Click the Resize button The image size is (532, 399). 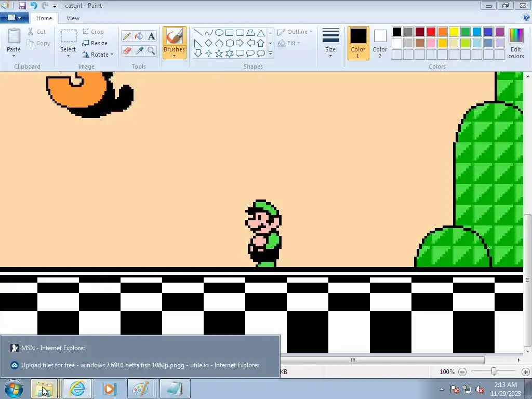coord(95,43)
